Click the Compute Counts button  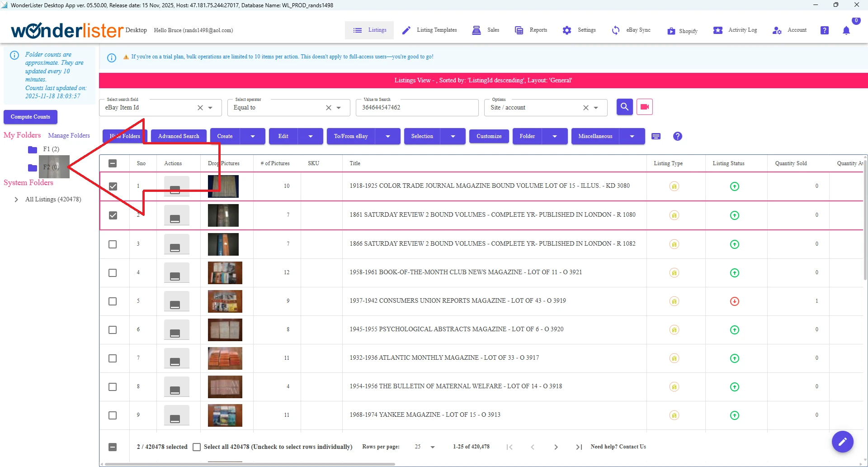[30, 117]
